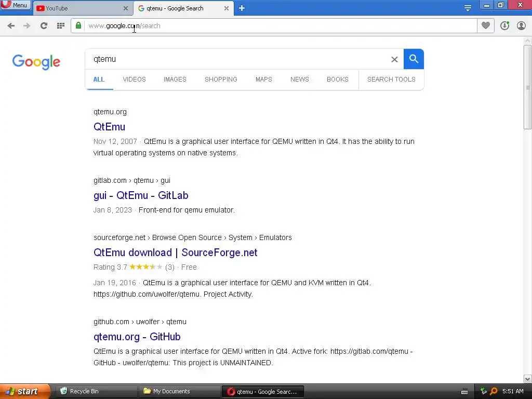Select qtemu Google Search taskbar item
Image resolution: width=532 pixels, height=399 pixels.
pyautogui.click(x=262, y=392)
